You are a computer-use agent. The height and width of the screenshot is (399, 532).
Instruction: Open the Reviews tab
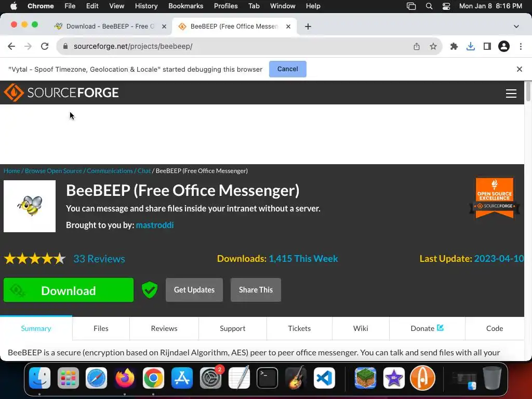(164, 328)
